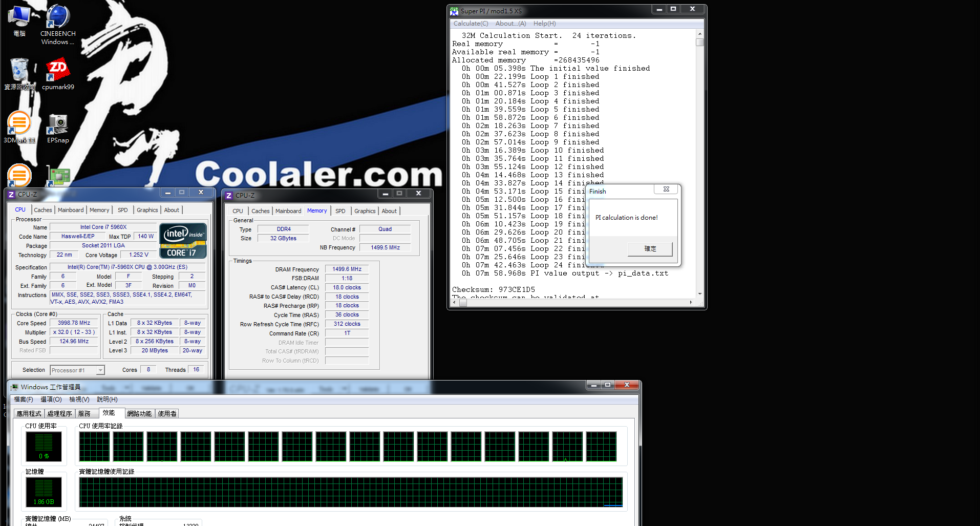Select Memory tab in left CPU-Z window
The image size is (980, 526).
pos(99,210)
